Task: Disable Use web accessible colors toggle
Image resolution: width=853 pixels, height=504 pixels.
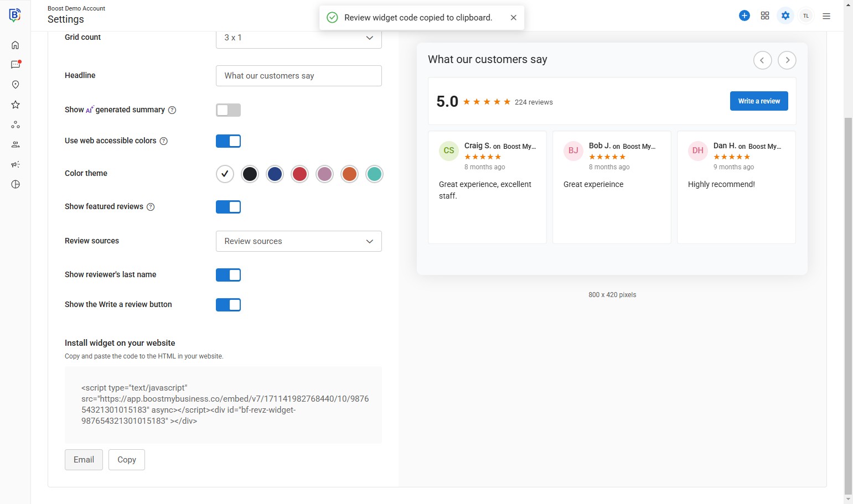Action: click(x=228, y=141)
